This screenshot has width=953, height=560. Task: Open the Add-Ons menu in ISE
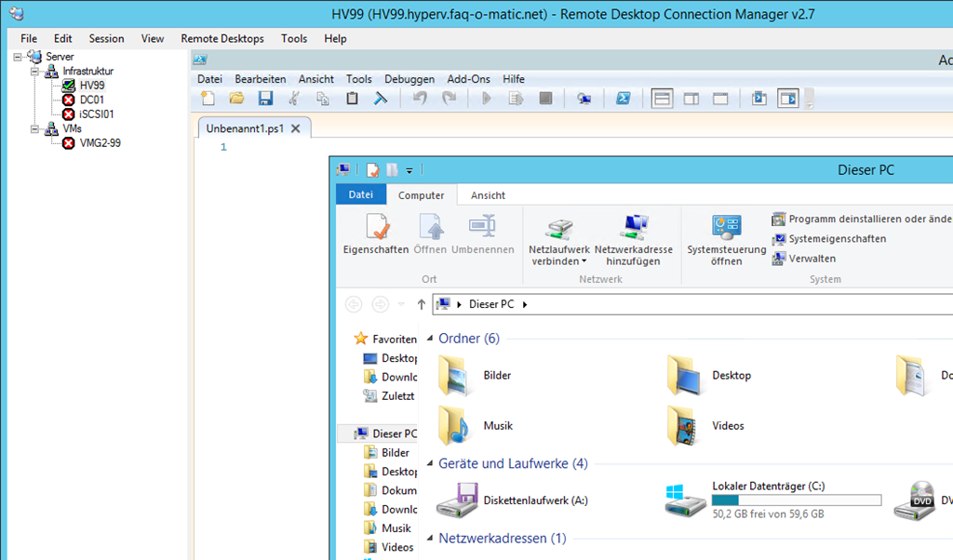tap(469, 79)
